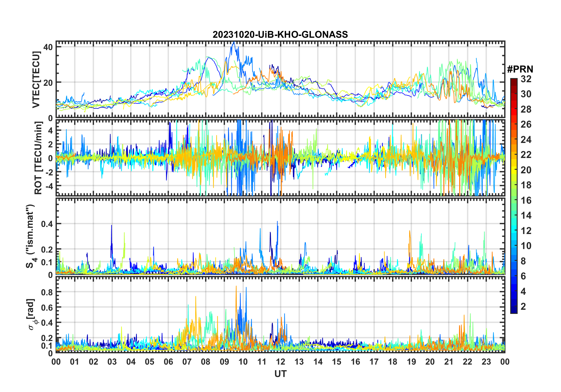Click the x-axis tick label 23

[486, 362]
